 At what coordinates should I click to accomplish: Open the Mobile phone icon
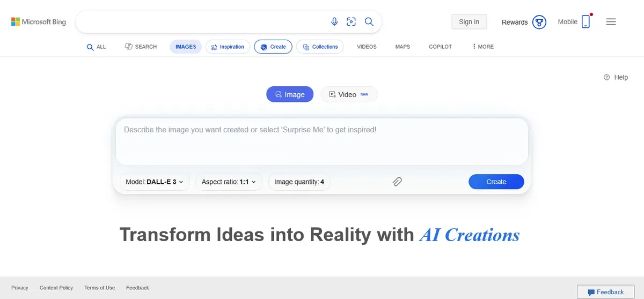click(586, 21)
